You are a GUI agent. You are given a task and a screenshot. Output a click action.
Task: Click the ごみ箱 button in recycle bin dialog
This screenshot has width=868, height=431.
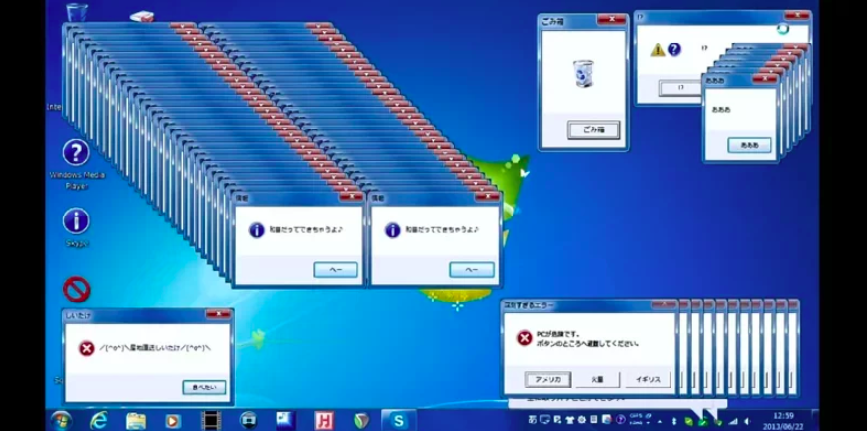[x=593, y=130]
